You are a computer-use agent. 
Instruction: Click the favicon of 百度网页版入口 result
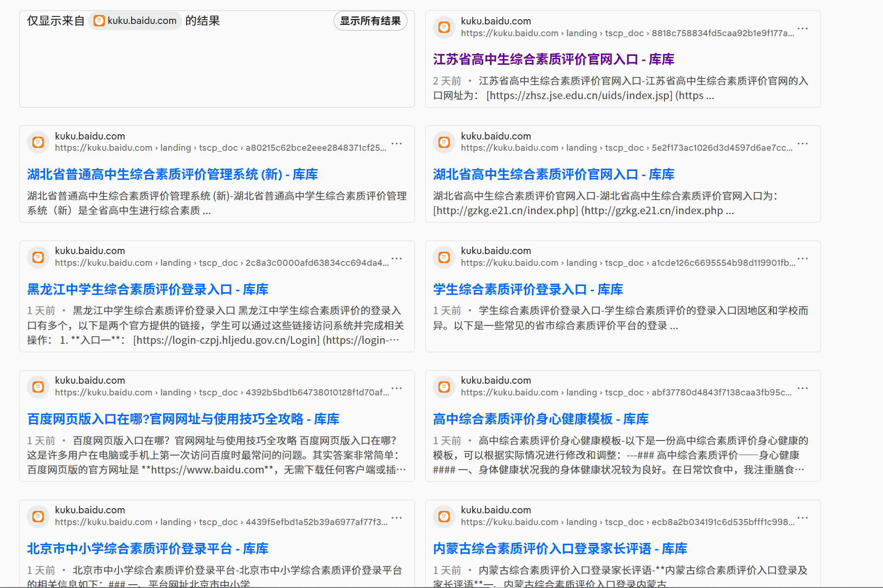[x=38, y=387]
